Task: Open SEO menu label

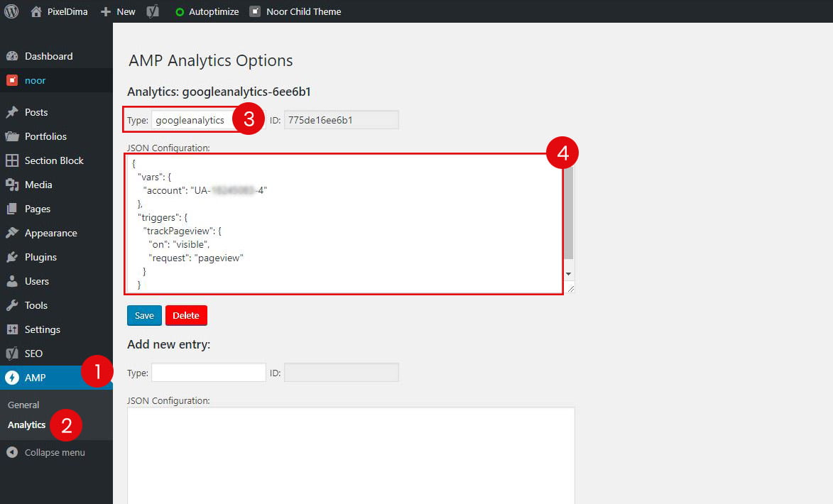Action: point(33,354)
